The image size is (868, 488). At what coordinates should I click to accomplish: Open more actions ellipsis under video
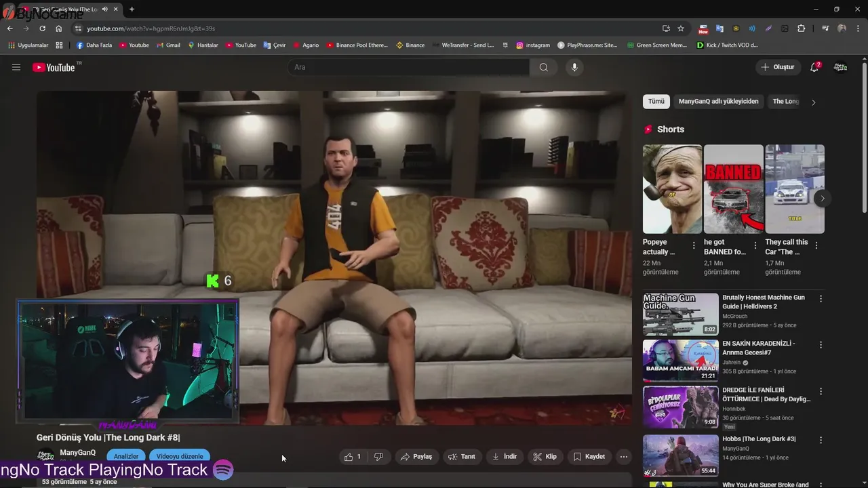[624, 457]
